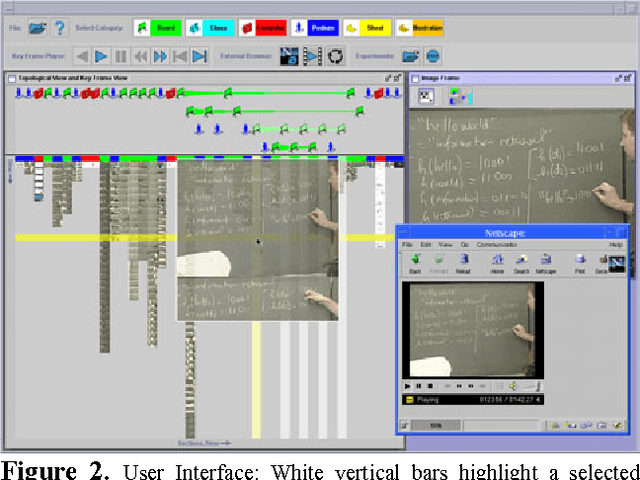
Task: Open Netscape Help menu
Action: tap(616, 244)
